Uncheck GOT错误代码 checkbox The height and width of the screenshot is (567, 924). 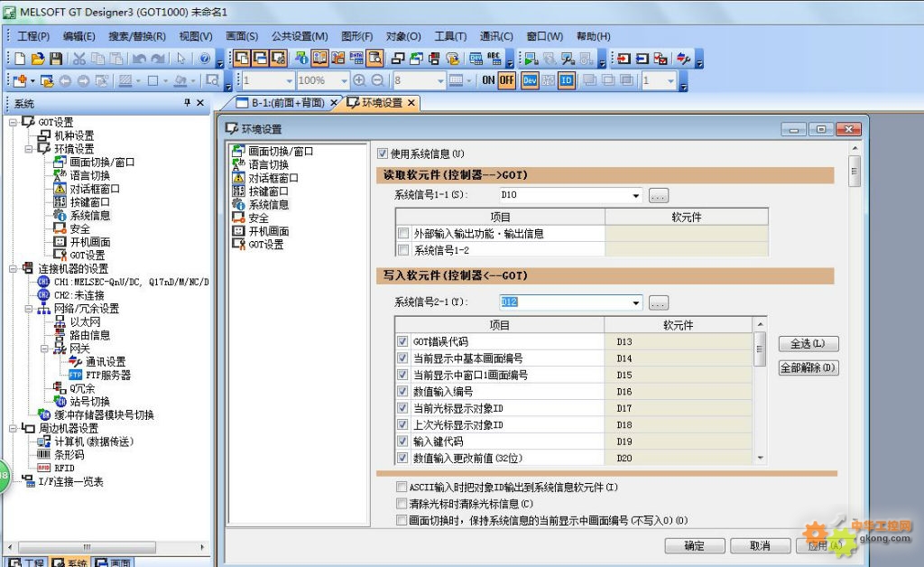point(403,341)
